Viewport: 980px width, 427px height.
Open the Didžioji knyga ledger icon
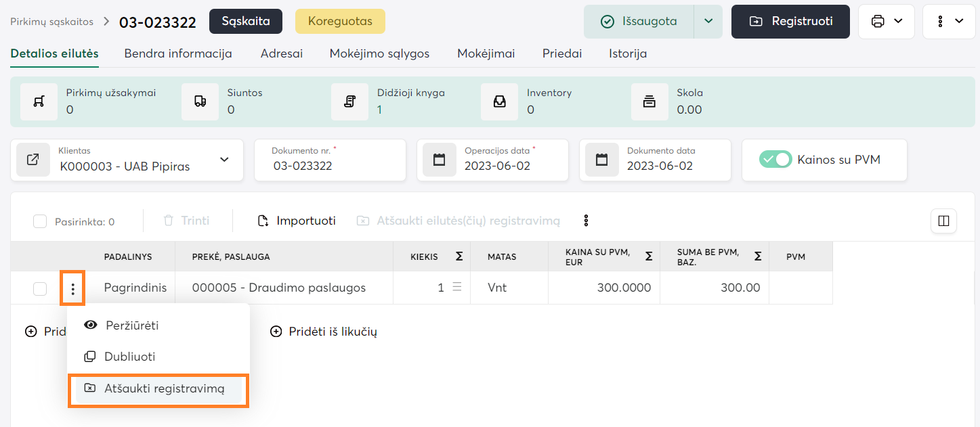[x=349, y=102]
